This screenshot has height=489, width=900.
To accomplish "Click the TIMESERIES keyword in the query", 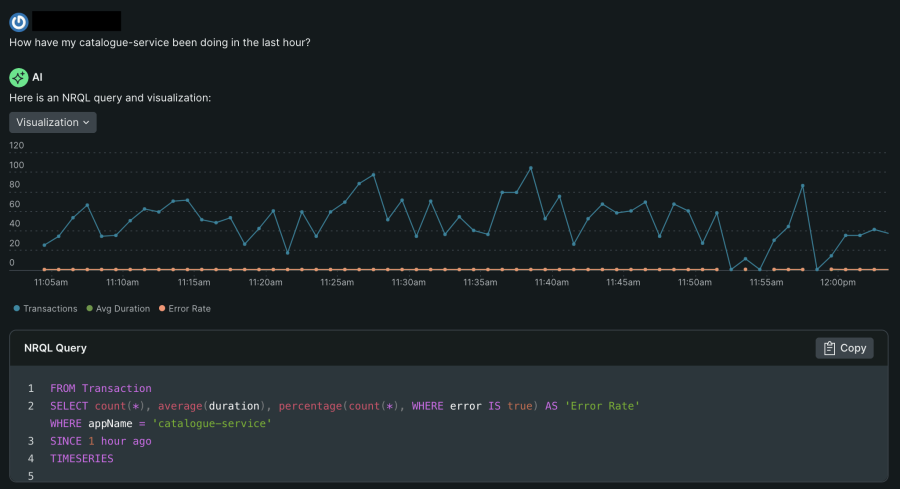I will (x=81, y=458).
